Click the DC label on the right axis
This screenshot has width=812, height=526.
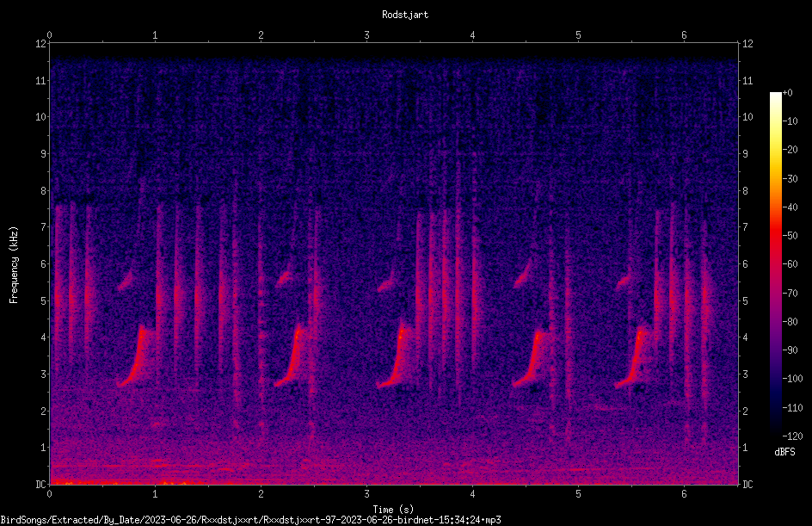tap(747, 484)
